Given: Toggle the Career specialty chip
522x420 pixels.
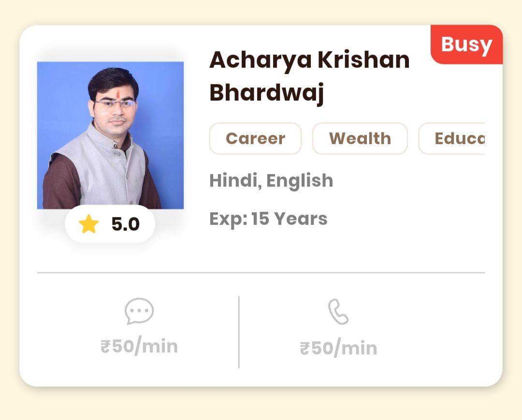Looking at the screenshot, I should (x=255, y=138).
